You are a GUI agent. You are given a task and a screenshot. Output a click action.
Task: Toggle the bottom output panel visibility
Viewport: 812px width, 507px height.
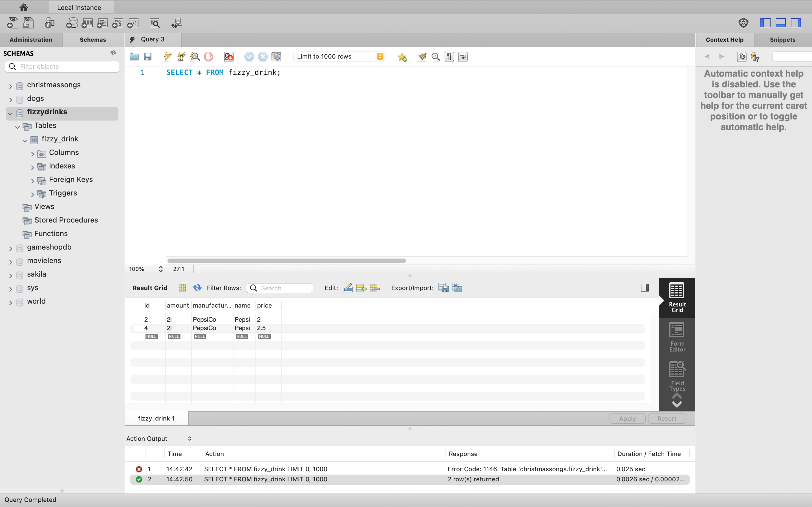tap(780, 23)
